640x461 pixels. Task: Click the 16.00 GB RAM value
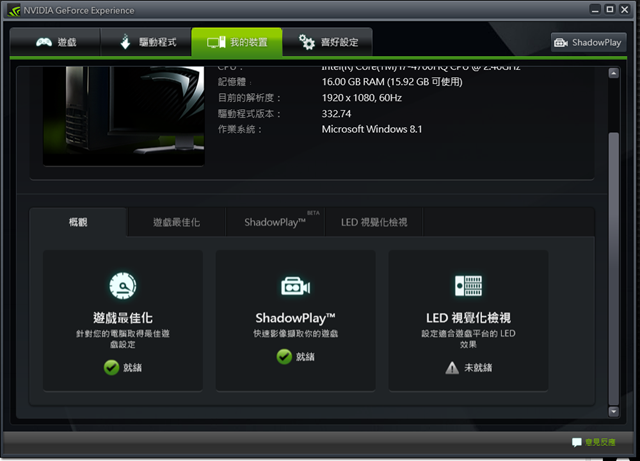pos(392,82)
